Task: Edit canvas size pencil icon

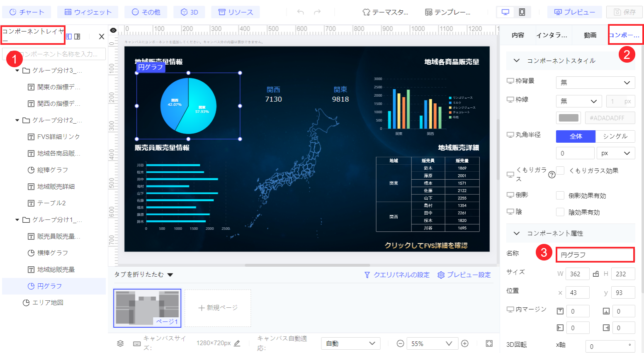Action: (237, 343)
